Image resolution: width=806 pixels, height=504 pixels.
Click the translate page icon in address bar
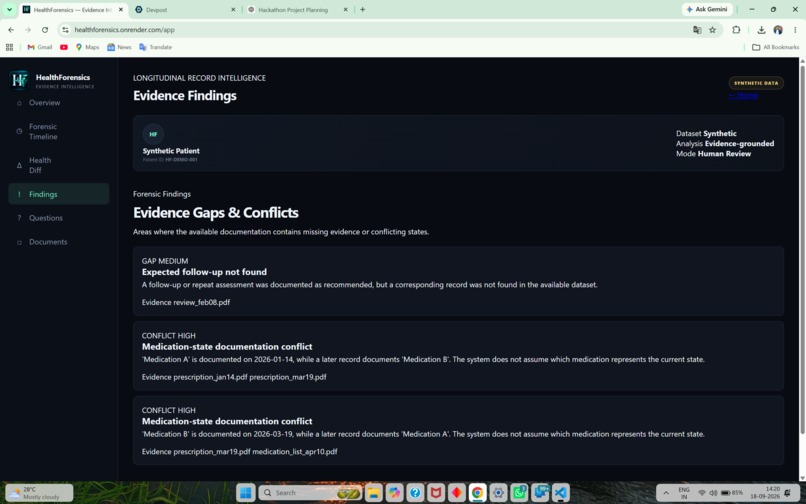tap(697, 30)
